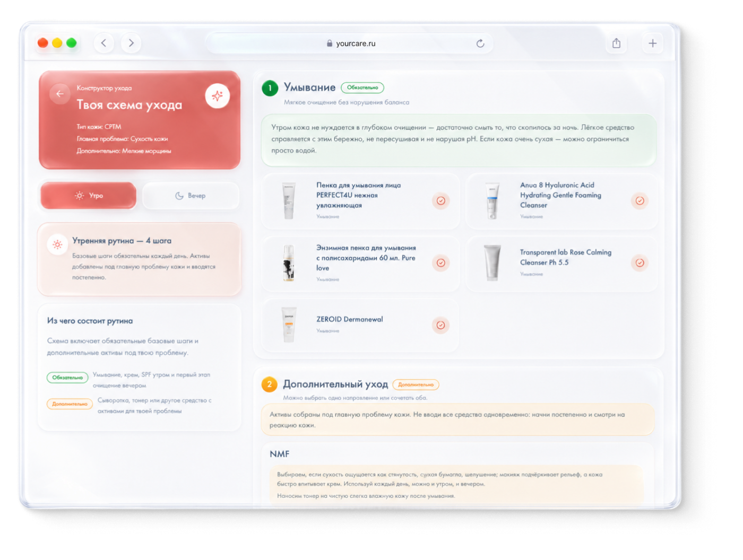Click the Обязательно badge next to Умывание
Image resolution: width=743 pixels, height=560 pixels.
pos(362,87)
